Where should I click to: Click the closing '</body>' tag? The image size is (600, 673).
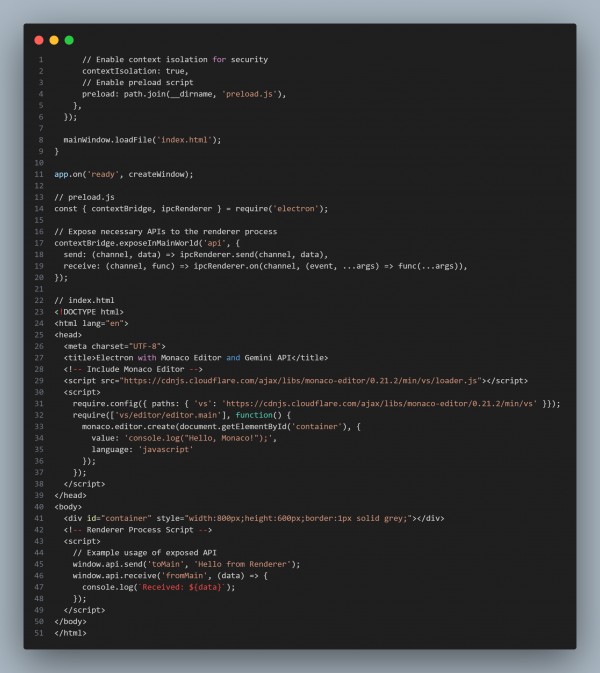[x=70, y=621]
